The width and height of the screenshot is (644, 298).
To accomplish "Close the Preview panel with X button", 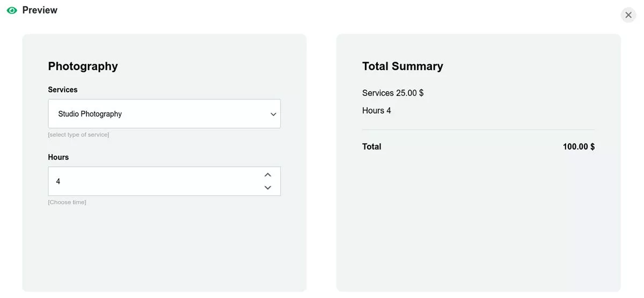I will pyautogui.click(x=628, y=15).
